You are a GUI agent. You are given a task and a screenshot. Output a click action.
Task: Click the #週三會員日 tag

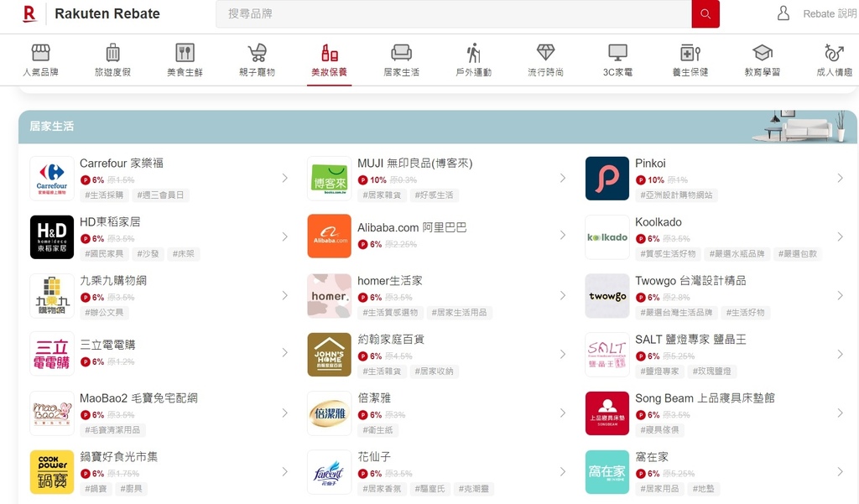coord(160,195)
